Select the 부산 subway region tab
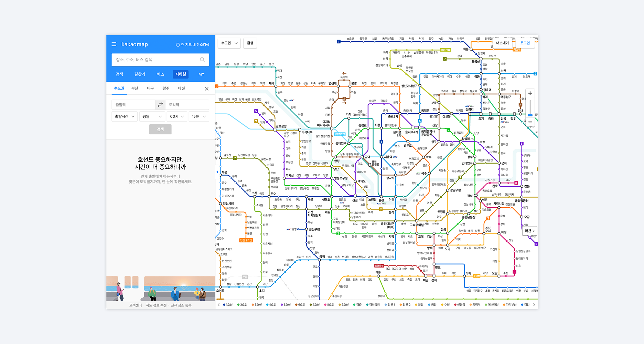The image size is (644, 344). point(135,88)
